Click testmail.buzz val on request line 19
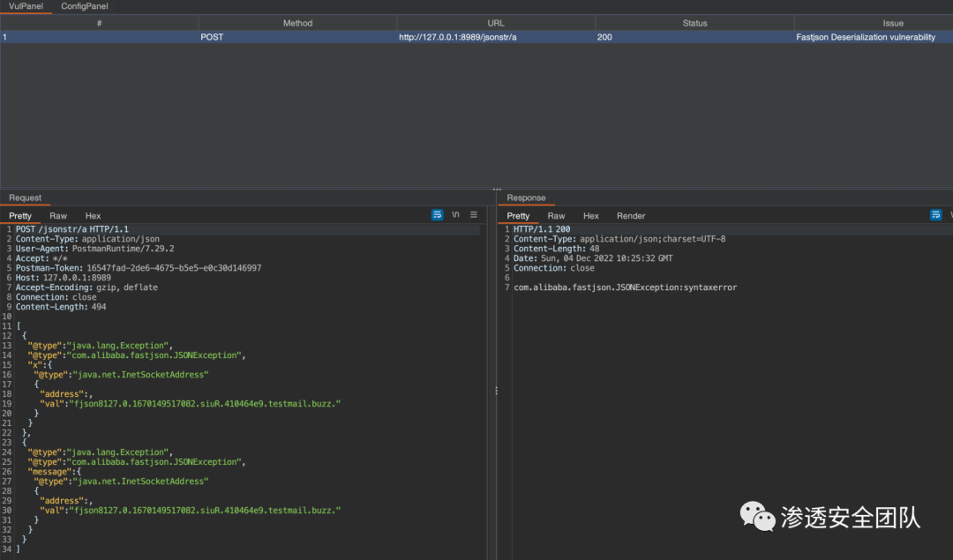953x560 pixels. (191, 403)
